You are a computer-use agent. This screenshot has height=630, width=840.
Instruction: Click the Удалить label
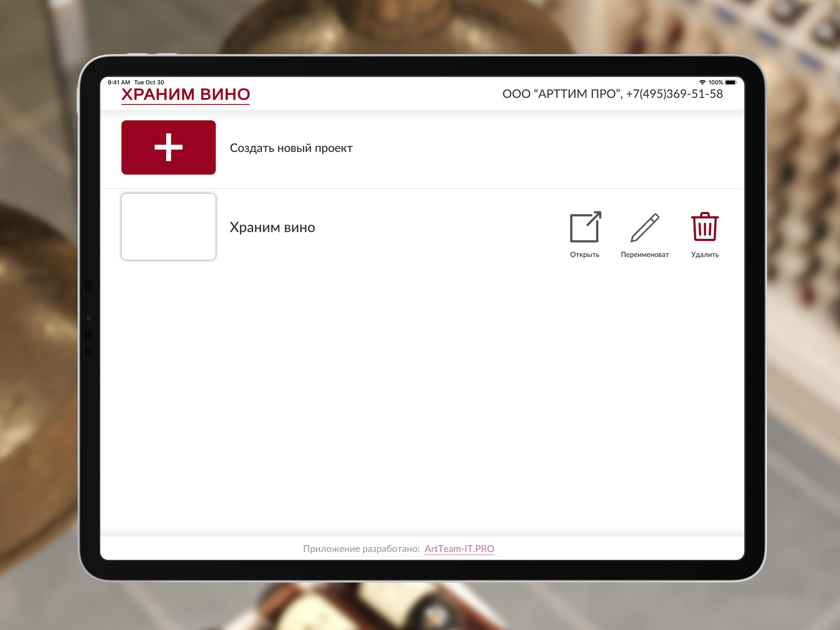(705, 255)
